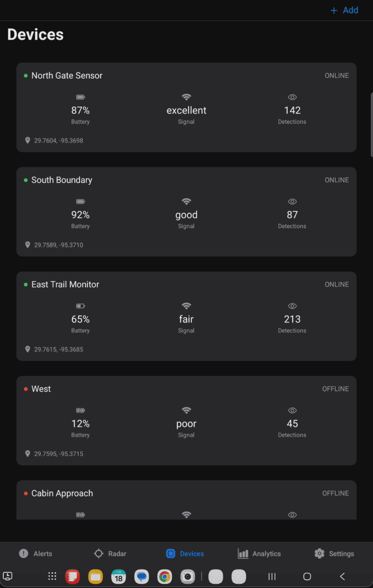Click West device charging battery icon
Screen dimensions: 373x588
tap(80, 410)
